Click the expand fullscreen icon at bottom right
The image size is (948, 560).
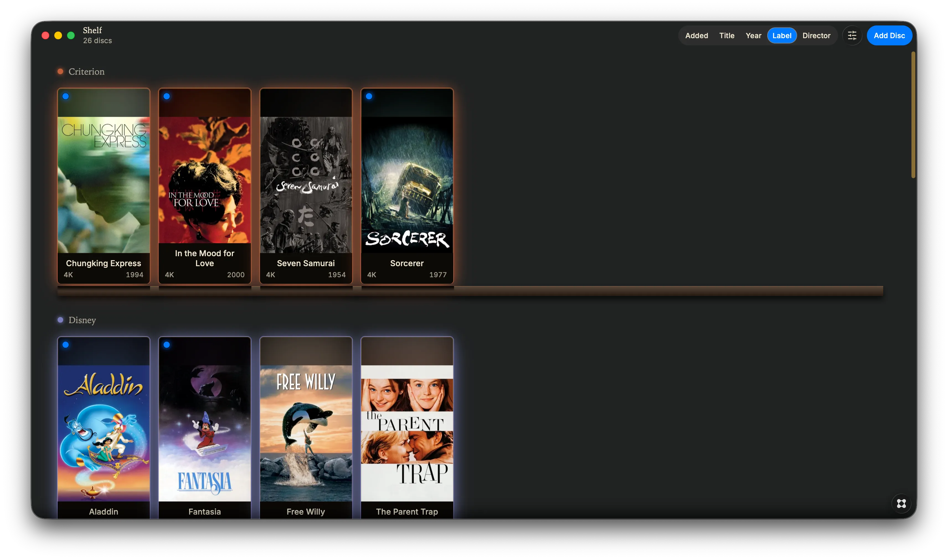point(901,503)
